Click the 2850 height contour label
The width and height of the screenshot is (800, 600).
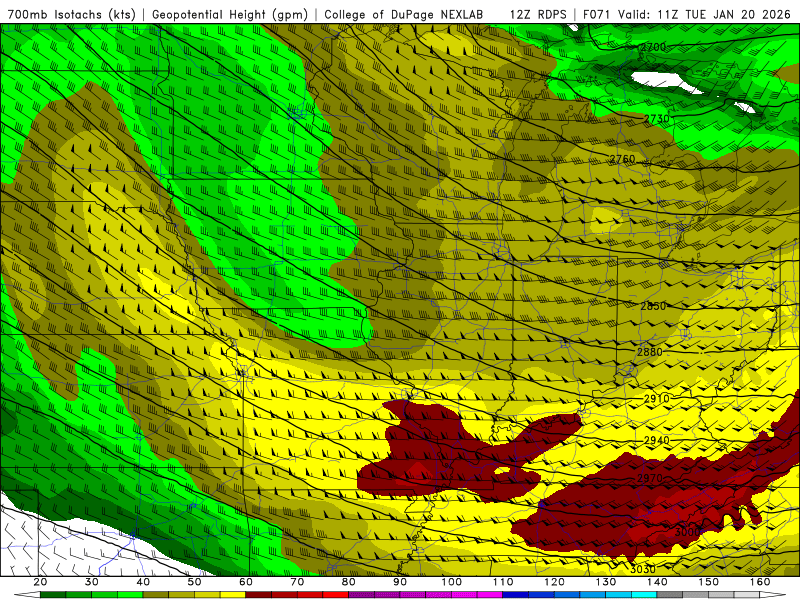(x=653, y=306)
